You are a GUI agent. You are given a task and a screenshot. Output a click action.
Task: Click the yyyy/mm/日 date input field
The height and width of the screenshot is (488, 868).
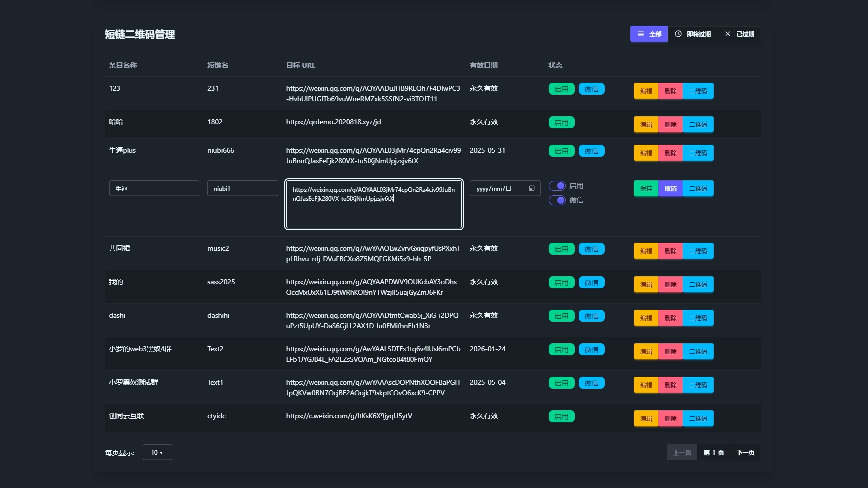[x=500, y=189]
